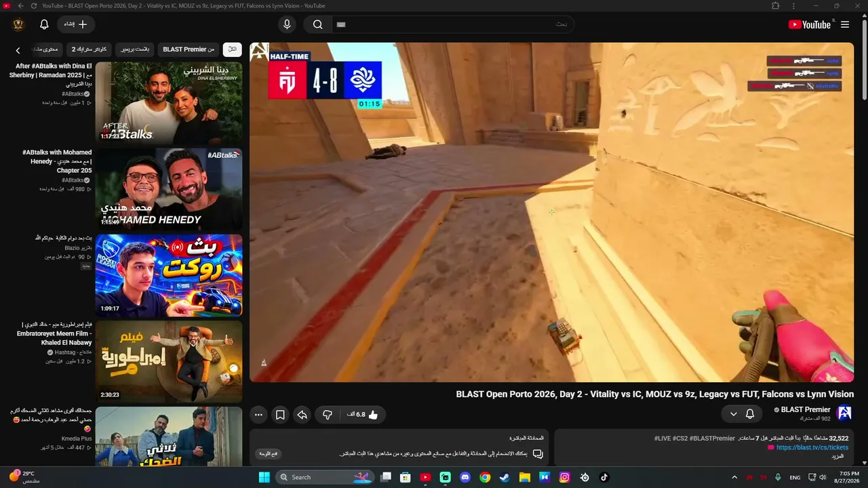Open the ENG language switcher

click(x=795, y=477)
